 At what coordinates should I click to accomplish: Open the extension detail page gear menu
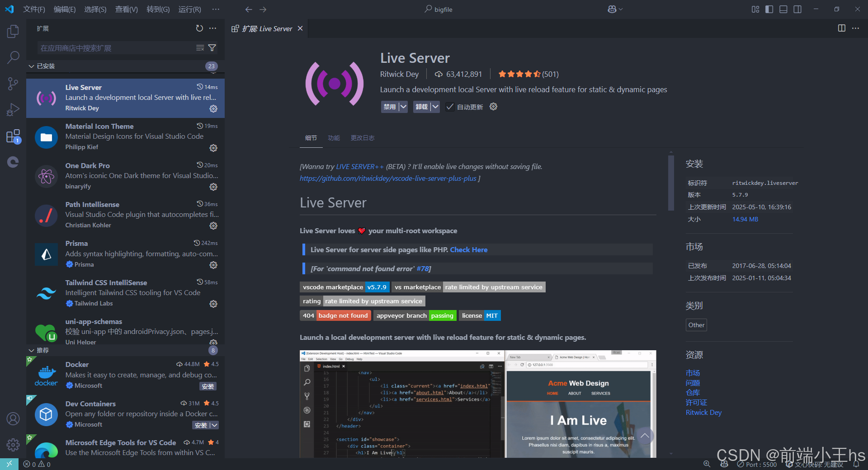coord(493,107)
